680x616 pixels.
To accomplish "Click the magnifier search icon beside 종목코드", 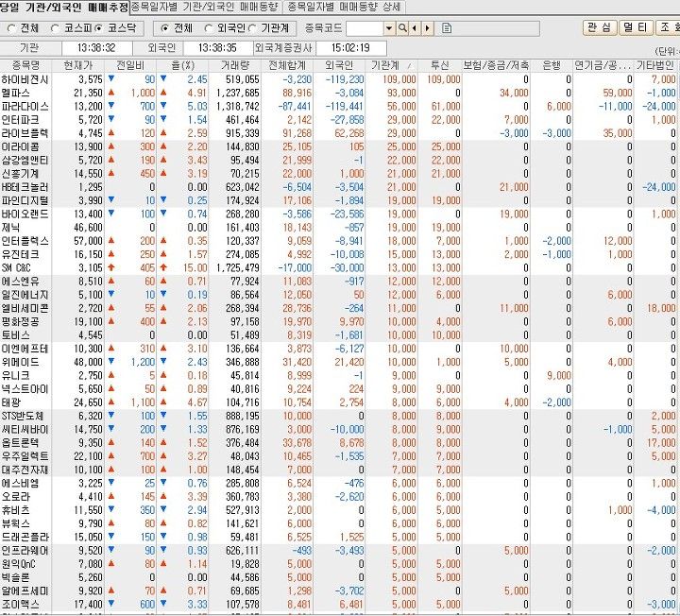I will point(402,28).
